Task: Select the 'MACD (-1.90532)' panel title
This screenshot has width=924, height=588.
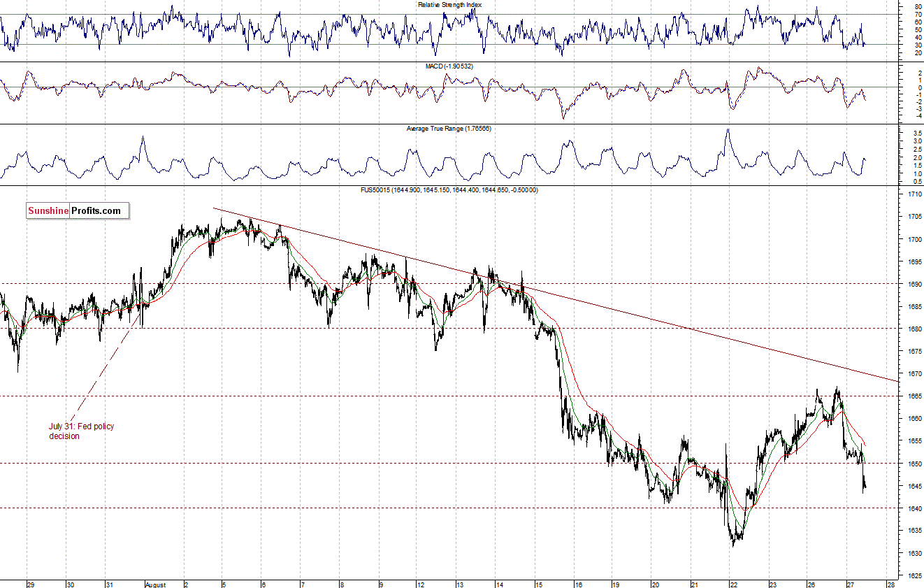Action: (x=450, y=66)
